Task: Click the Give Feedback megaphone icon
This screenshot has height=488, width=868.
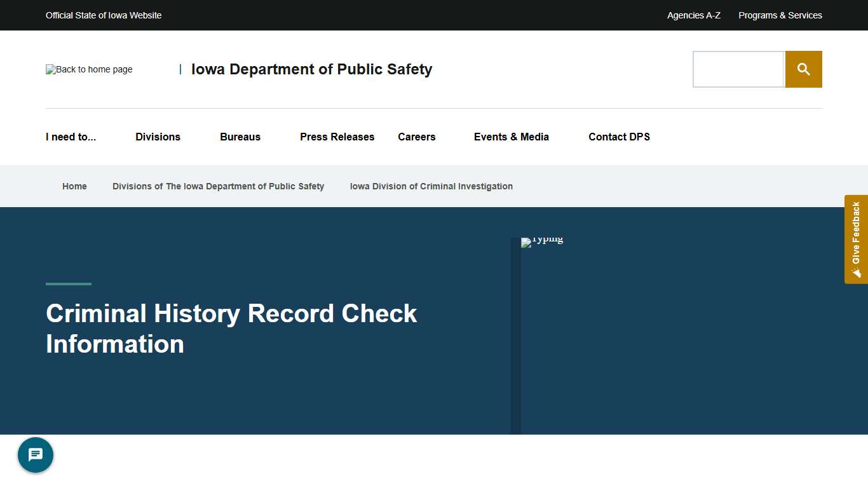Action: tap(856, 272)
